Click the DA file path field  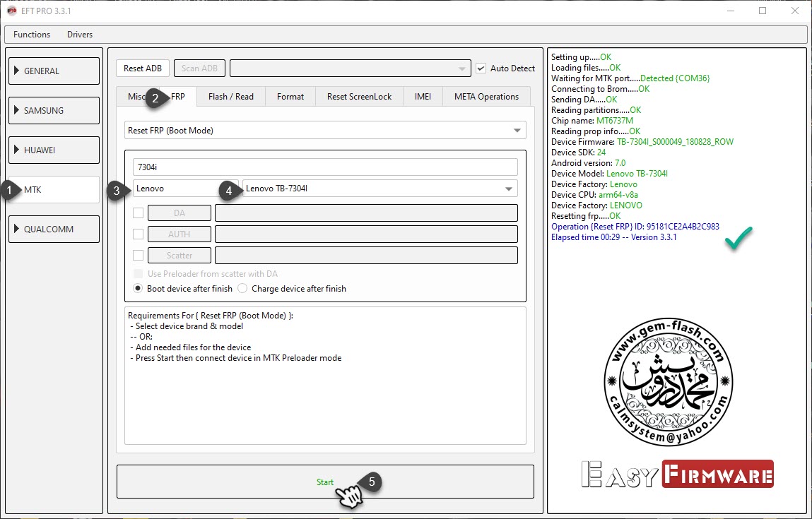[366, 213]
